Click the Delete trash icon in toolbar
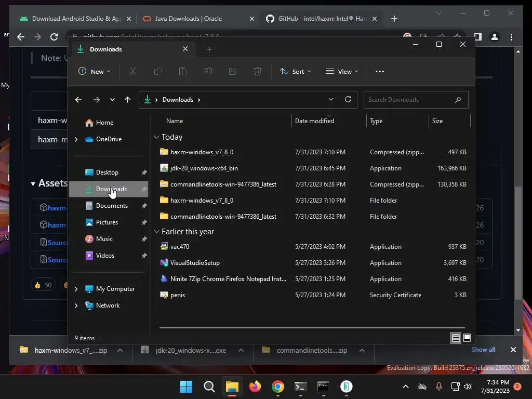This screenshot has width=532, height=399. click(258, 71)
